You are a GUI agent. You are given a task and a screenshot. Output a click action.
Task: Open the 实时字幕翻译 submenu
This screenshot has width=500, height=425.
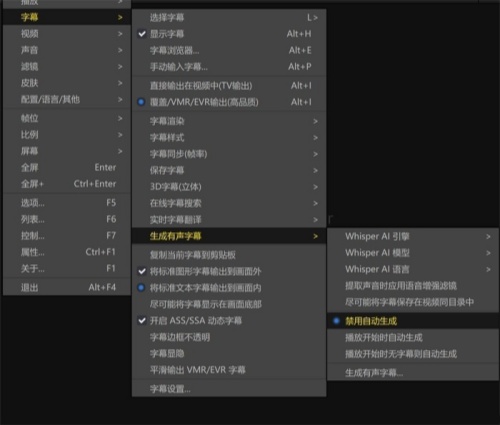(x=229, y=220)
